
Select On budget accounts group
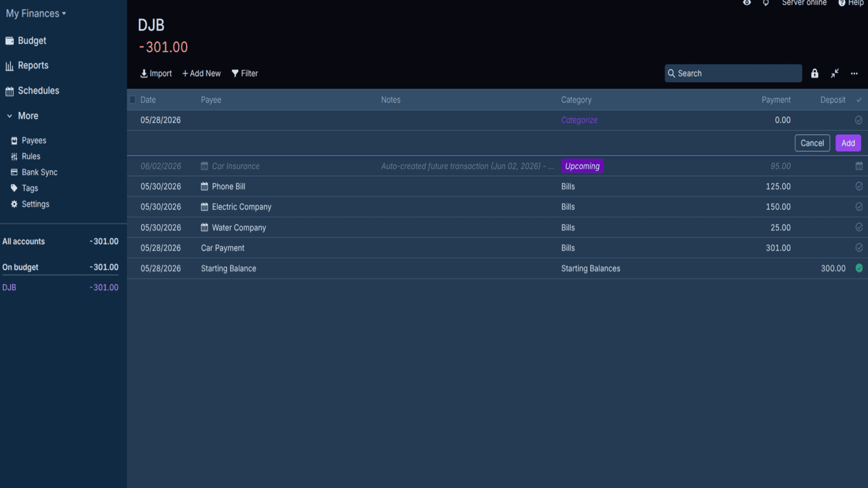point(60,267)
